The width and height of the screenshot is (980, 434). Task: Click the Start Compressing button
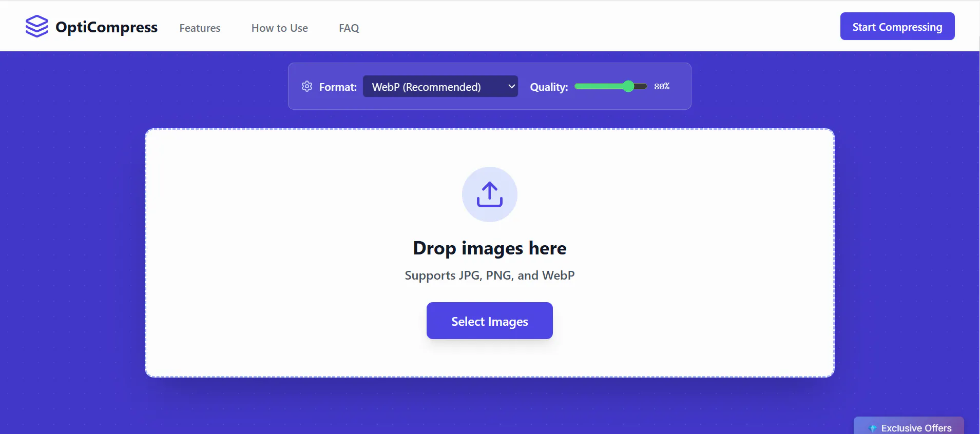click(897, 26)
